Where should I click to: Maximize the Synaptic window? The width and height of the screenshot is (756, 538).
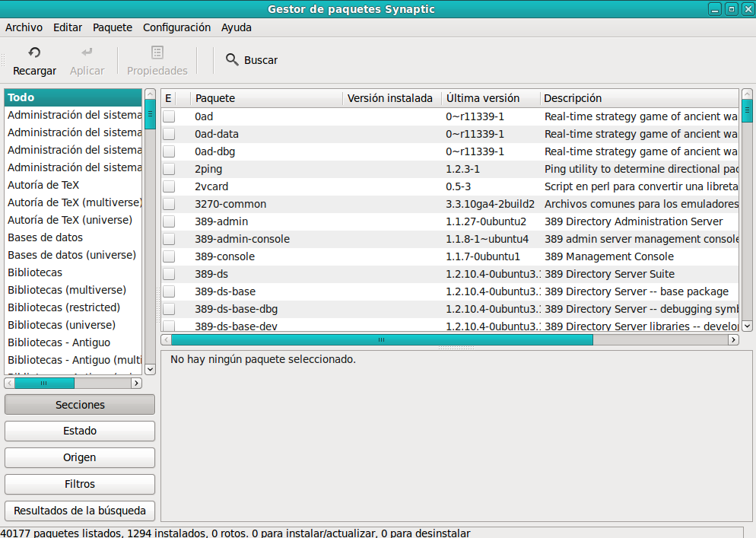732,8
